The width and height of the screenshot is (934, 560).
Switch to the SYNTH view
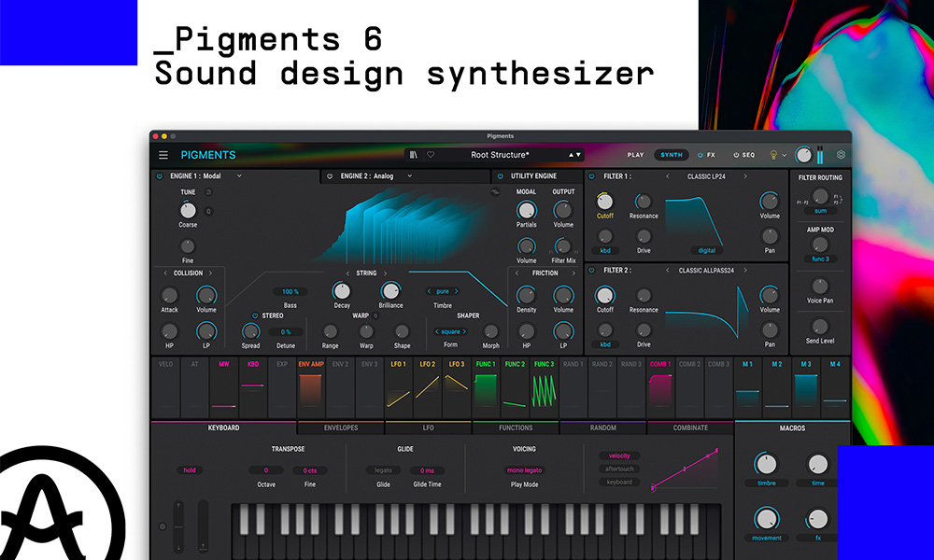(672, 155)
